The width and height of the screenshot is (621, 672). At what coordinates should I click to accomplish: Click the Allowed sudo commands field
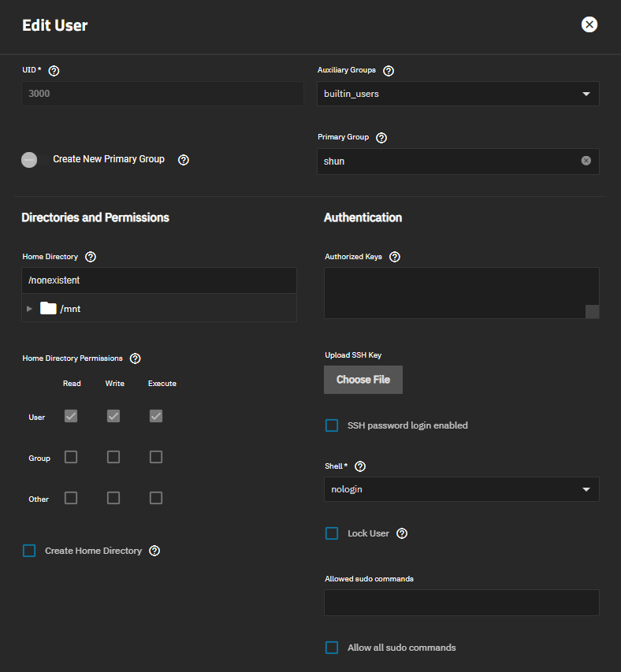tap(461, 603)
